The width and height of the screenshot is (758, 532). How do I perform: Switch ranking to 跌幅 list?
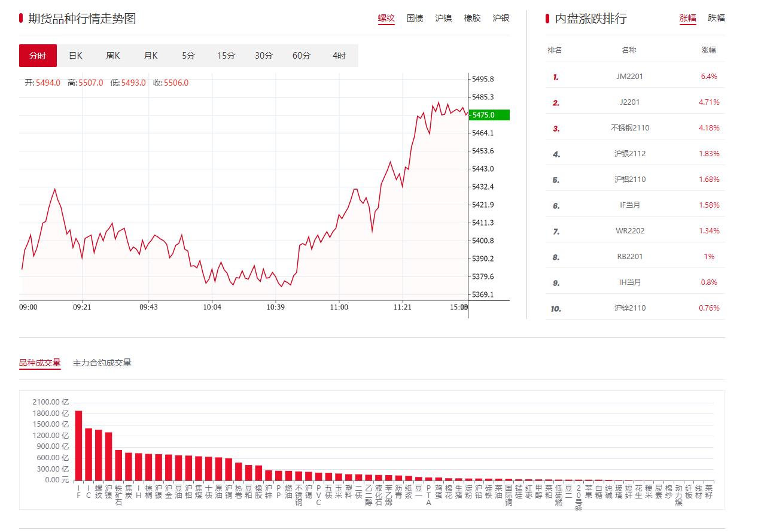[716, 18]
